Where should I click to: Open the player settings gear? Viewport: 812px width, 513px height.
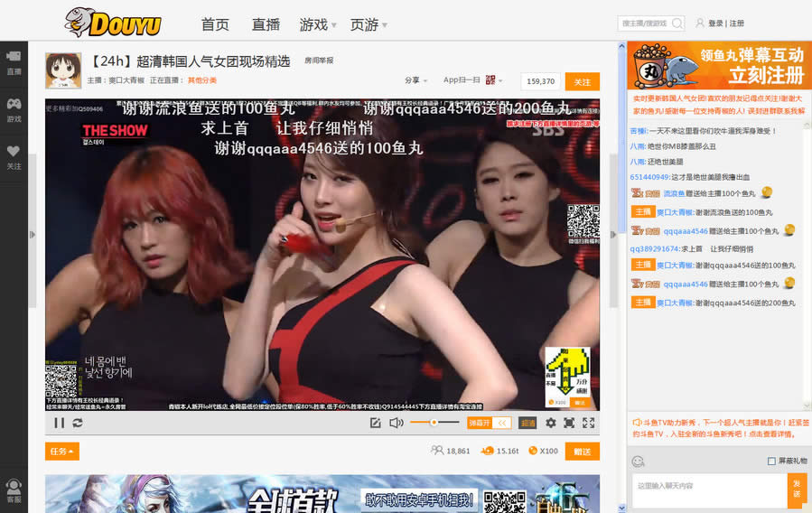pyautogui.click(x=550, y=423)
